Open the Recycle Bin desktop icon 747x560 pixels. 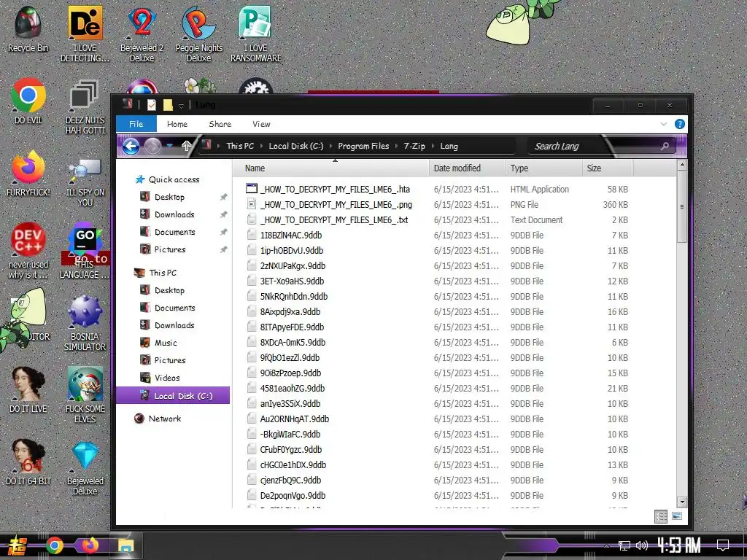pyautogui.click(x=28, y=29)
